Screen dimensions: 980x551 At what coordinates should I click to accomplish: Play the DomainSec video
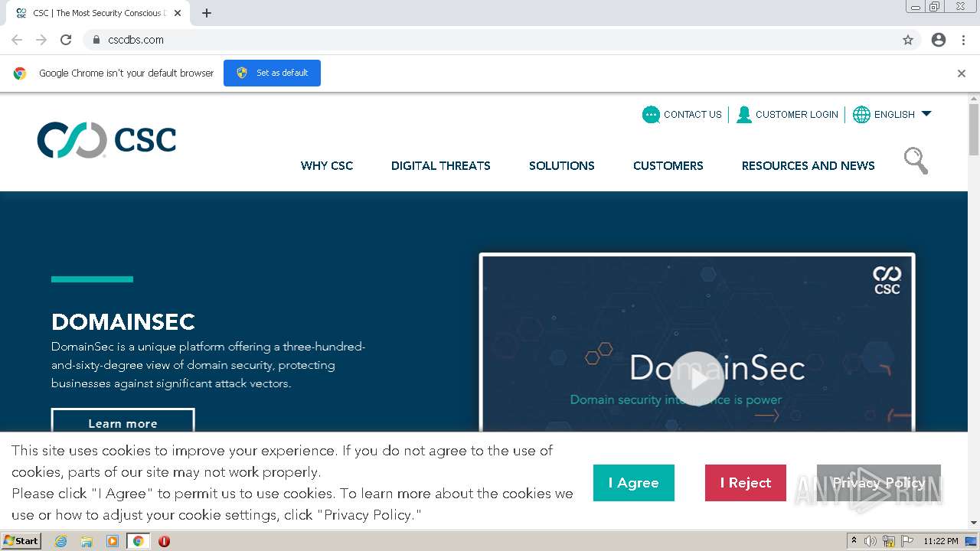click(x=697, y=378)
